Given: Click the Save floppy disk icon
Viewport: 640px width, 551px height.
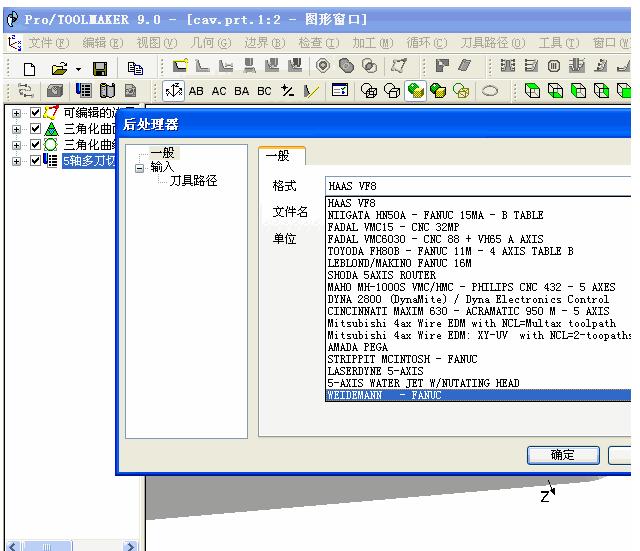Looking at the screenshot, I should [100, 69].
